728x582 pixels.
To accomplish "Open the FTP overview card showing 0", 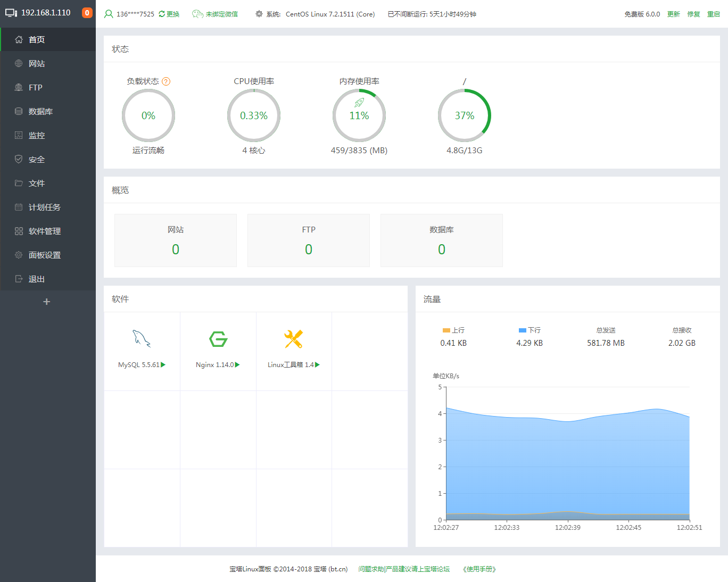I will click(309, 240).
